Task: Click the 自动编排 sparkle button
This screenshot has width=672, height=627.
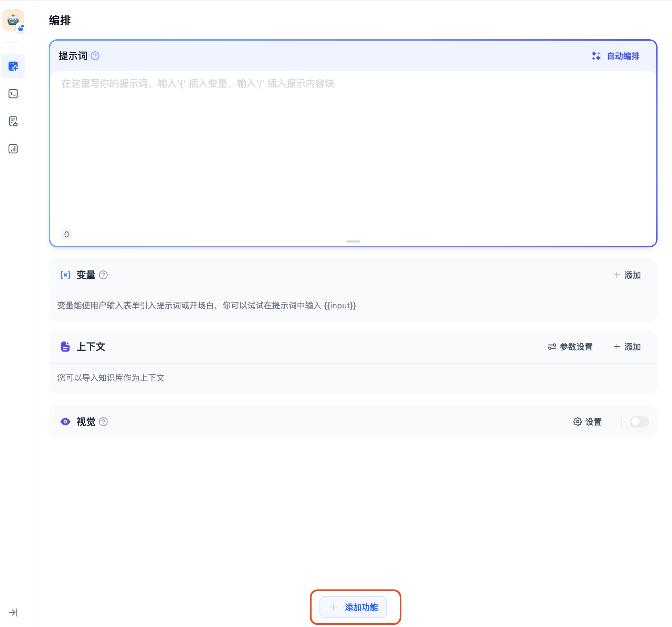Action: tap(616, 56)
